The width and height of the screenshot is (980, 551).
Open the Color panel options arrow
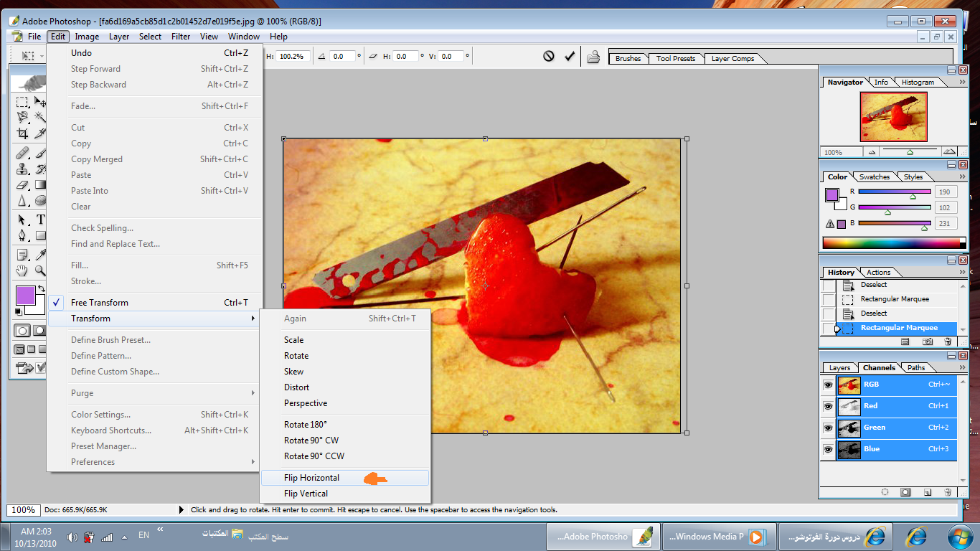962,176
